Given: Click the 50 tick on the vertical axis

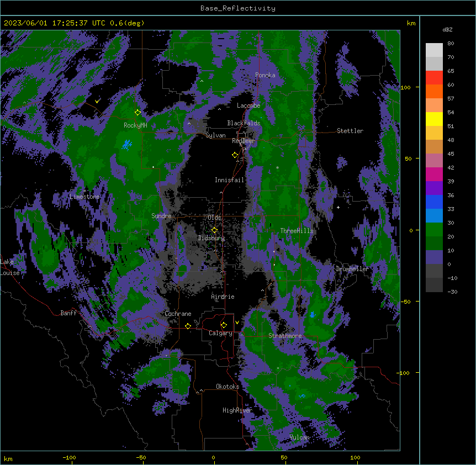Looking at the screenshot, I should (408, 158).
